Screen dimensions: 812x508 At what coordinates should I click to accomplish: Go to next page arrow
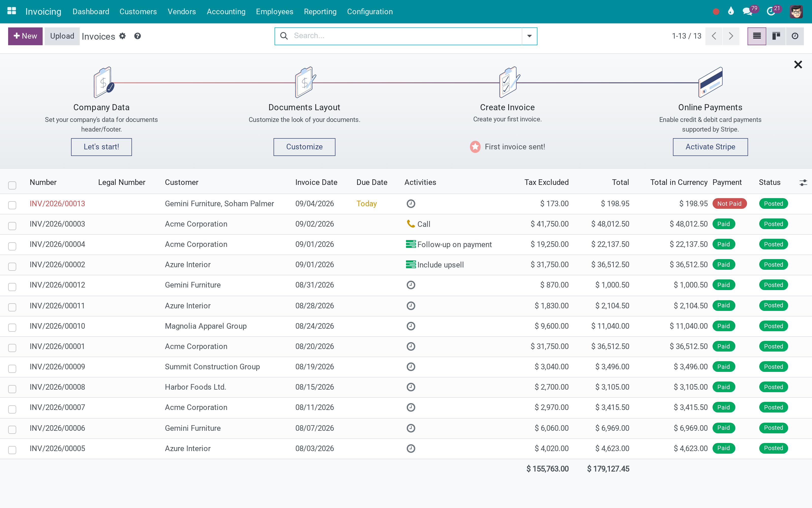point(731,36)
